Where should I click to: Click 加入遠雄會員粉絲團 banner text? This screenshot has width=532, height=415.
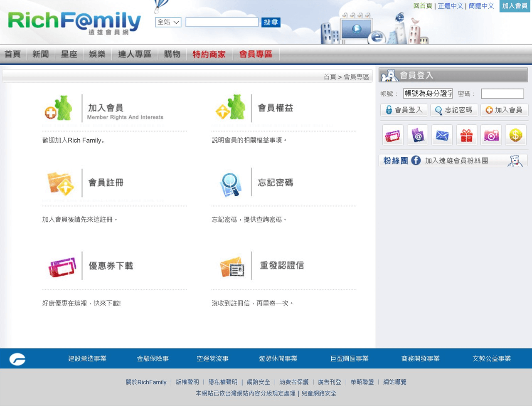point(456,161)
